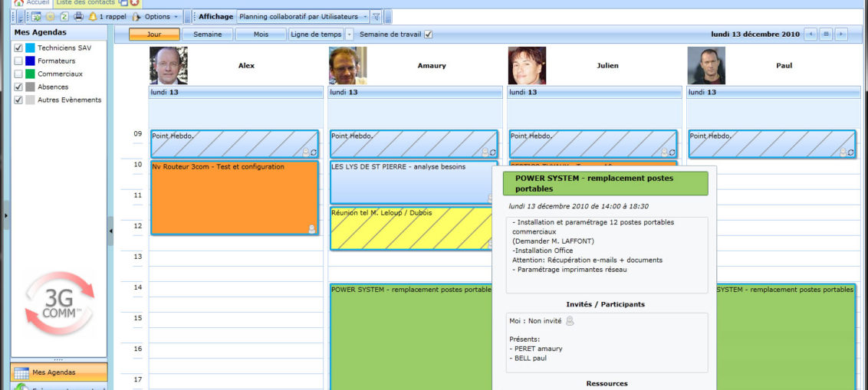The width and height of the screenshot is (868, 390).
Task: Click the refresh page icon beside the printer
Action: click(64, 17)
